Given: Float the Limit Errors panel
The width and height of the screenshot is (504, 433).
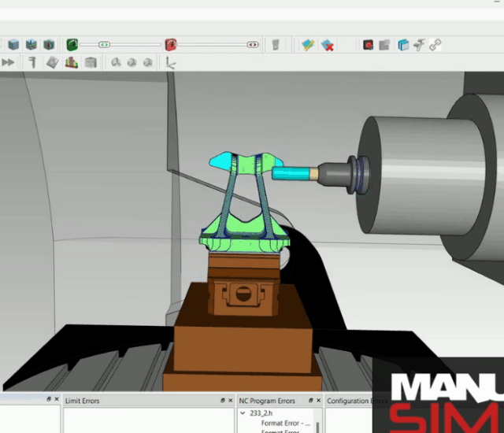Looking at the screenshot, I should tap(221, 400).
